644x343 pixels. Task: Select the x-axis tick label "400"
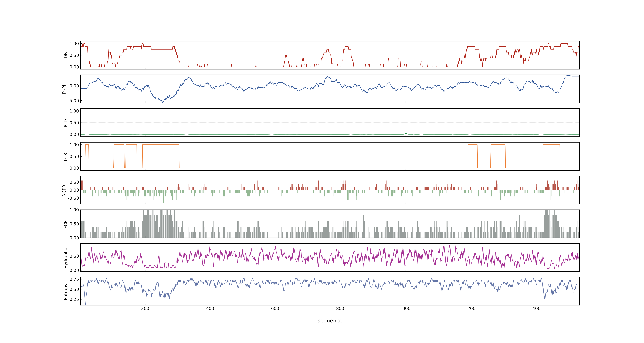click(210, 309)
